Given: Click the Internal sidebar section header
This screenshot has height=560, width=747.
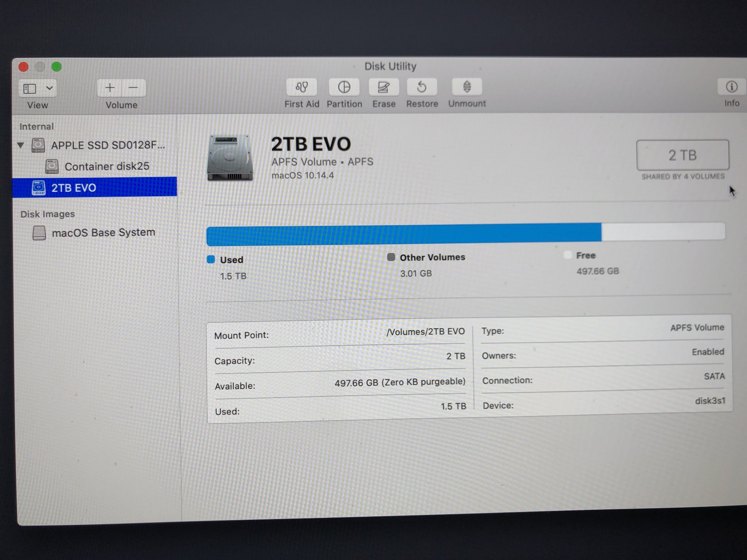Looking at the screenshot, I should tap(37, 127).
